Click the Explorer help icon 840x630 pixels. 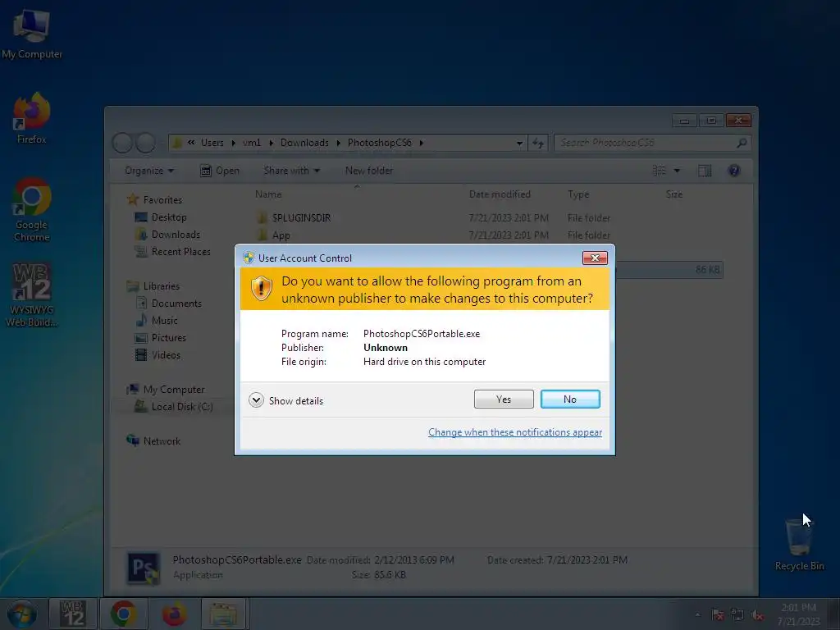coord(734,171)
